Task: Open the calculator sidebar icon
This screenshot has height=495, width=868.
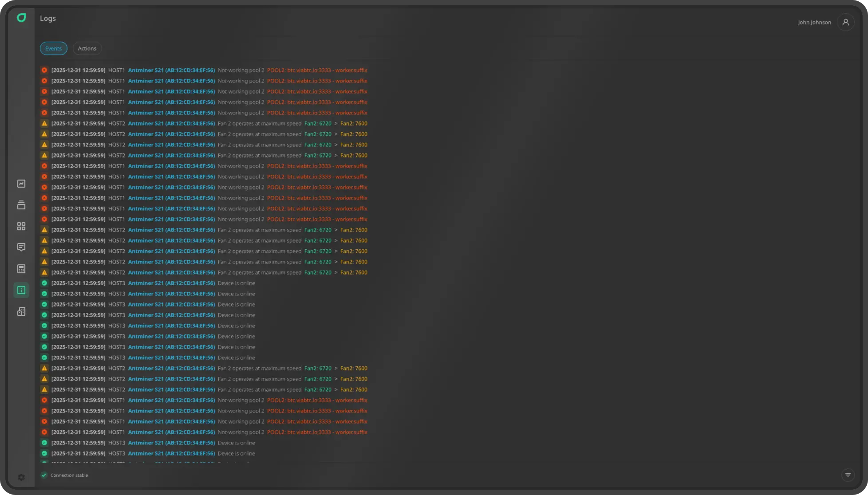Action: (21, 269)
